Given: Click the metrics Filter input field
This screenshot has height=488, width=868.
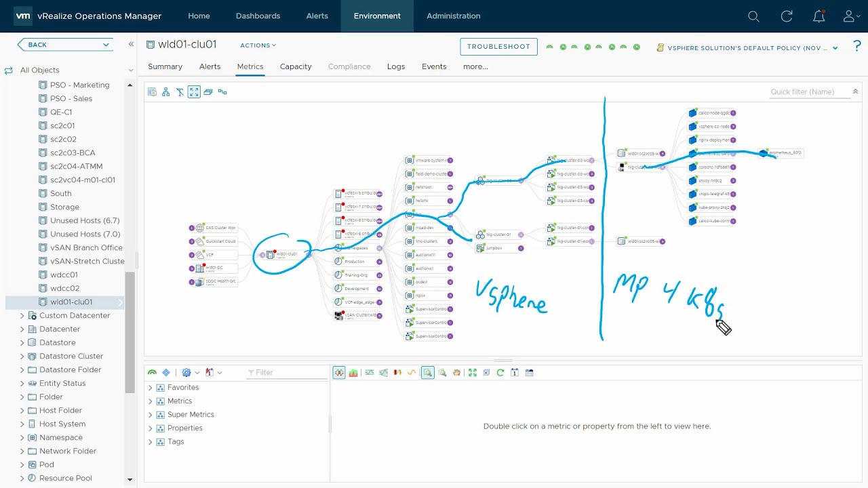Looking at the screenshot, I should pos(288,373).
